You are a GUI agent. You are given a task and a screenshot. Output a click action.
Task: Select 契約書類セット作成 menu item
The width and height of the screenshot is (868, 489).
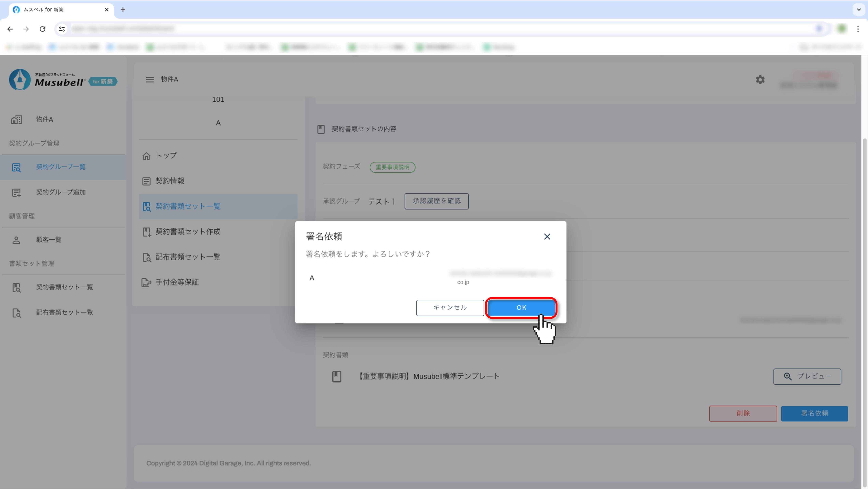[x=188, y=232]
